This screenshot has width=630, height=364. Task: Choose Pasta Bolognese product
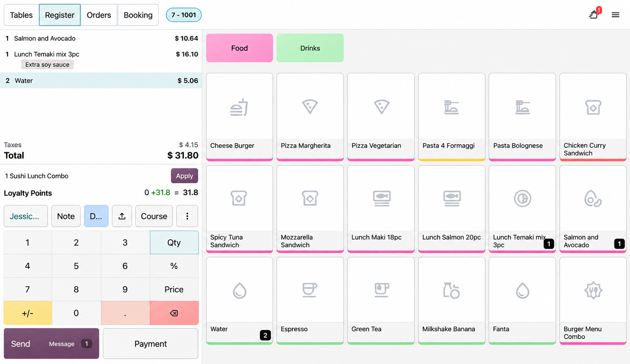click(522, 117)
